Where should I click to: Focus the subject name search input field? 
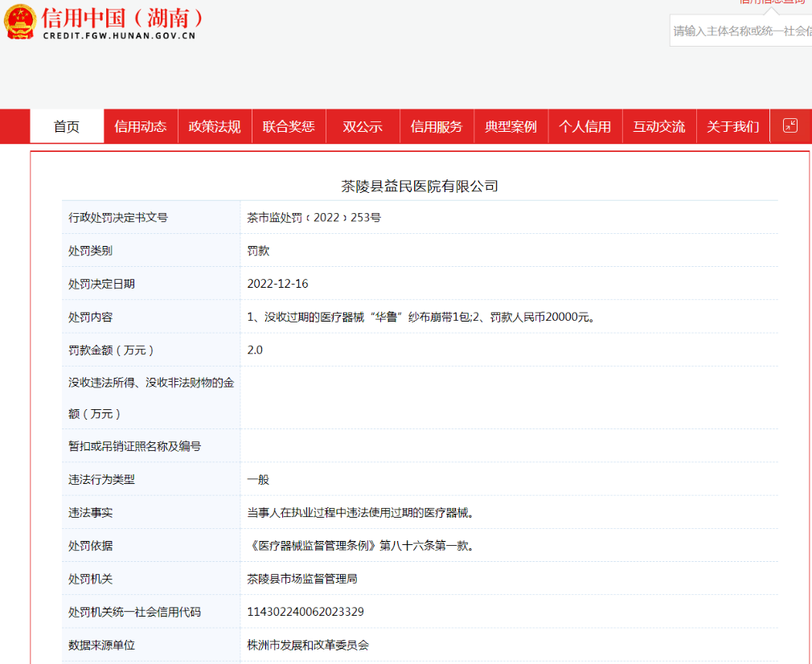[x=741, y=31]
